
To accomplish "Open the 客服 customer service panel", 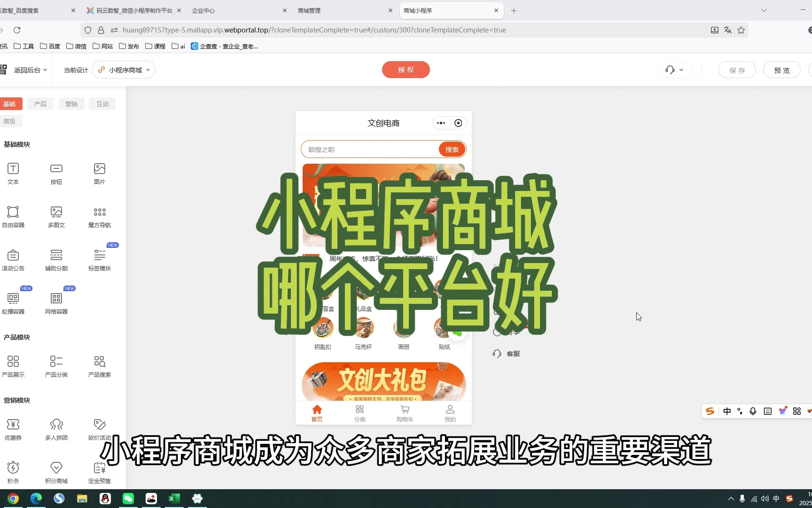I will coord(506,354).
